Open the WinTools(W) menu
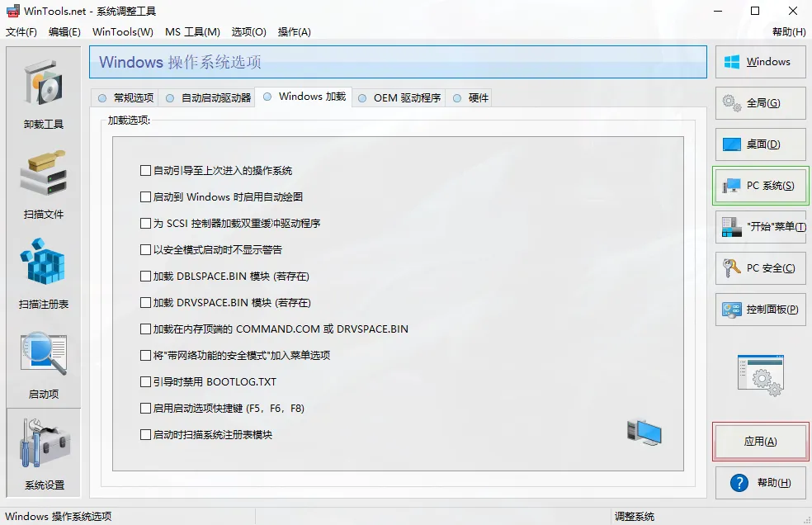This screenshot has width=812, height=525. coord(123,32)
